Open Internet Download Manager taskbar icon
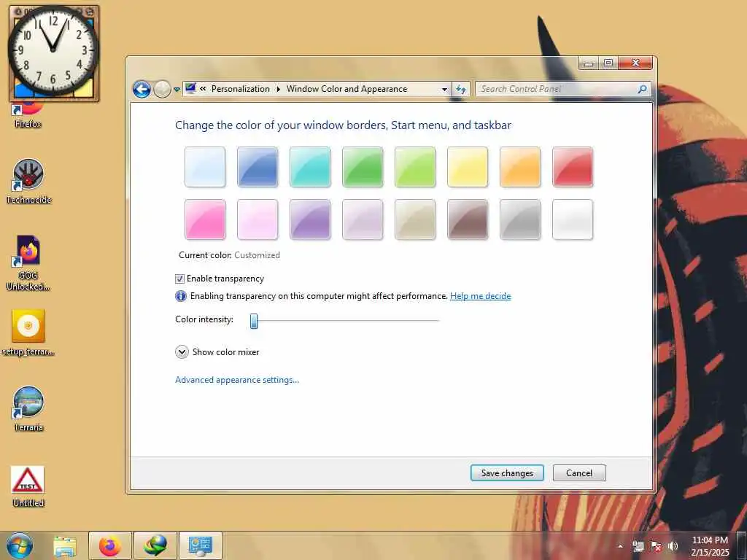Image resolution: width=747 pixels, height=560 pixels. click(155, 545)
